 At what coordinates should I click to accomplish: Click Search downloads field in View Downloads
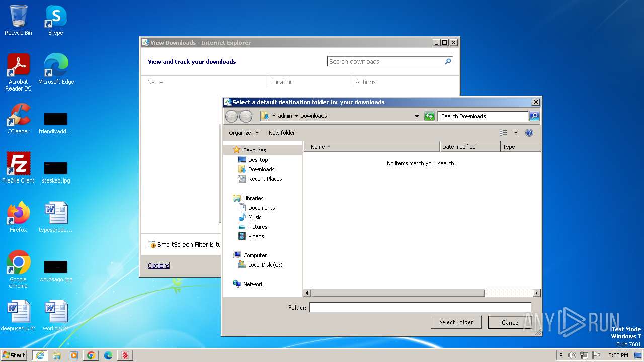click(x=385, y=61)
